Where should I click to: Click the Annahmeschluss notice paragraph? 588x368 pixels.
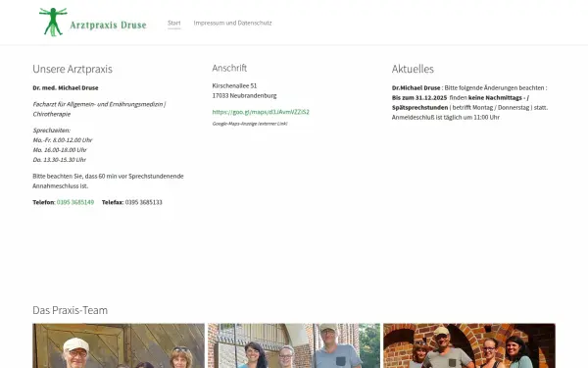click(108, 181)
